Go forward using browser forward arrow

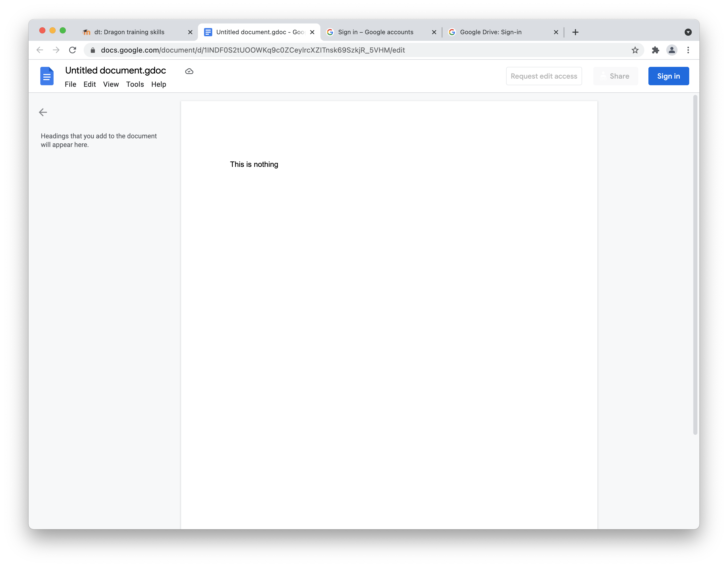pyautogui.click(x=56, y=50)
